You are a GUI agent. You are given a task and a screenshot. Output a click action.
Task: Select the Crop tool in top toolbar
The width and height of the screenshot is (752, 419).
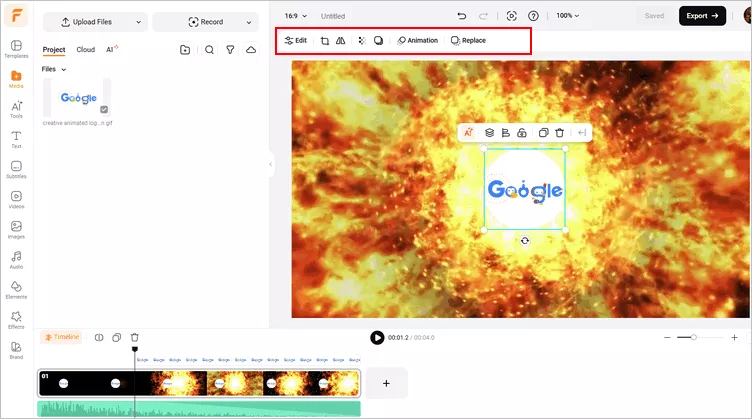(325, 41)
